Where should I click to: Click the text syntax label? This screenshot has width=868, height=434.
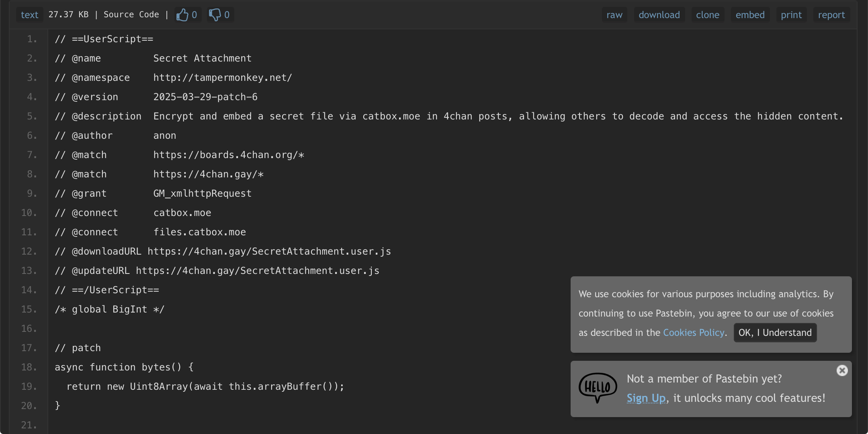[x=30, y=15]
